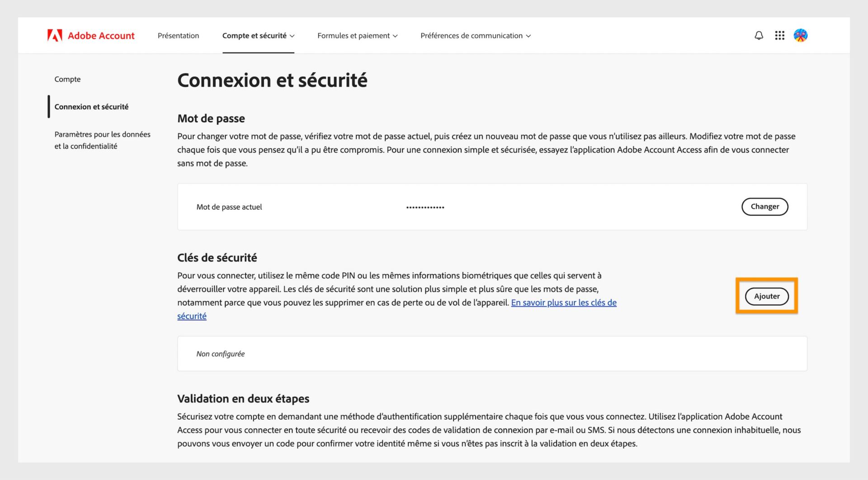Open the notifications bell
This screenshot has height=480, width=868.
[x=759, y=35]
